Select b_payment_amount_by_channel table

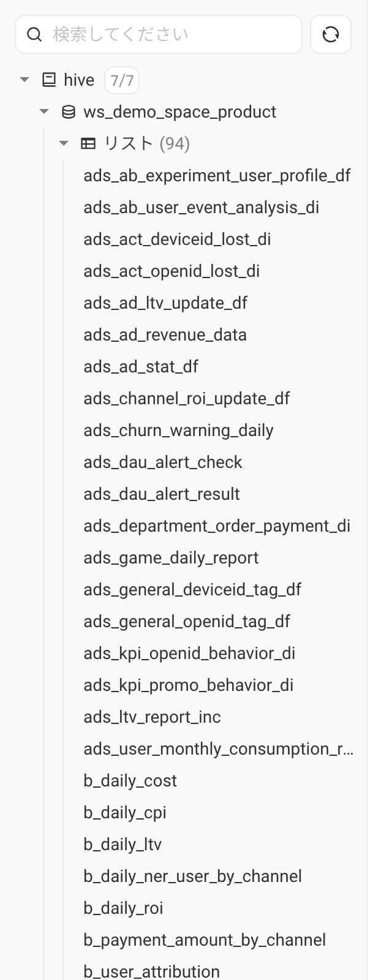(205, 940)
